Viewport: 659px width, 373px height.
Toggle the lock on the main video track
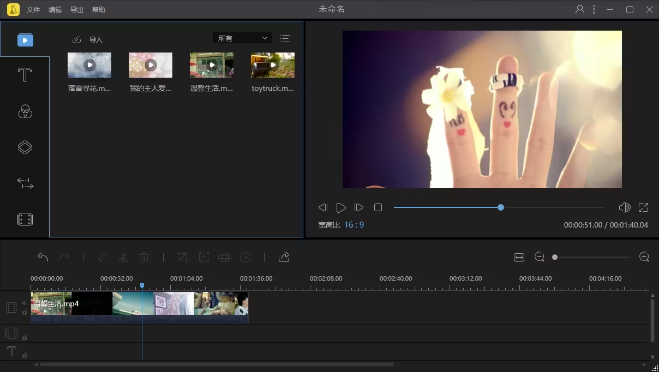(24, 312)
